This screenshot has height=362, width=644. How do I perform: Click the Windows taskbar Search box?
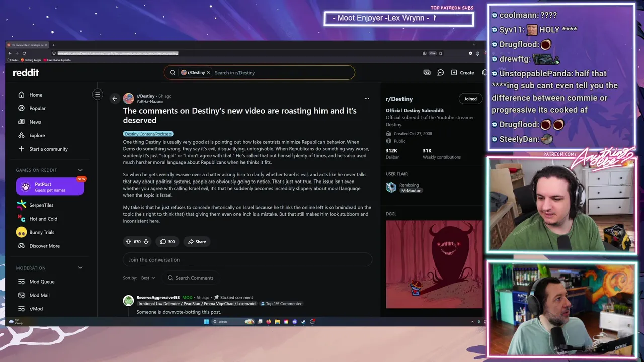click(x=233, y=322)
